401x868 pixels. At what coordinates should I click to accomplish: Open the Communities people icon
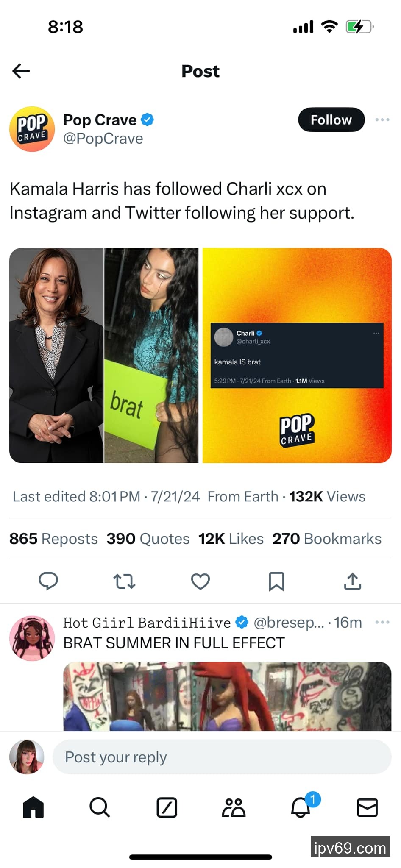(234, 807)
